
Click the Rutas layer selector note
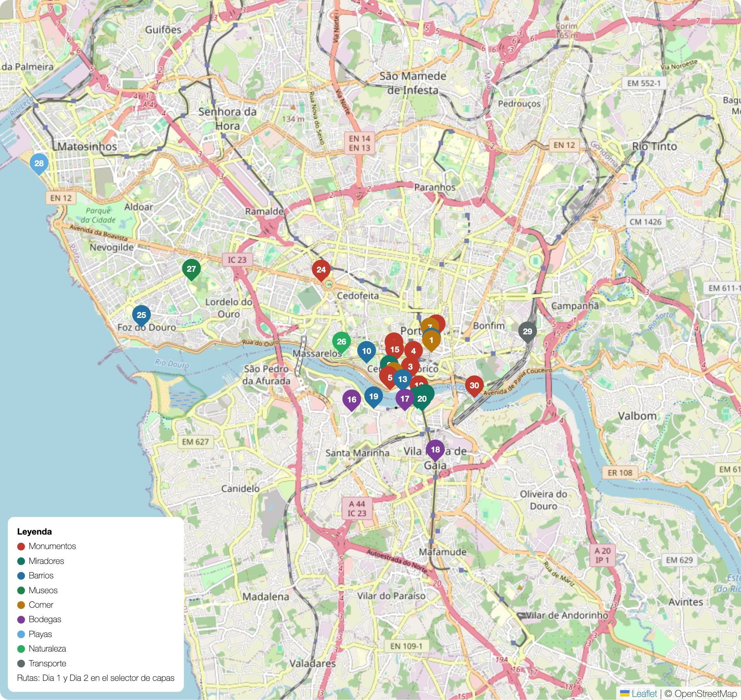tap(96, 678)
